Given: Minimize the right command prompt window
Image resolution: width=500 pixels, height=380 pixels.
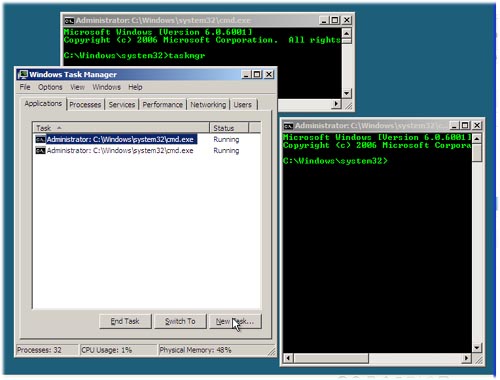Looking at the screenshot, I should click(454, 125).
